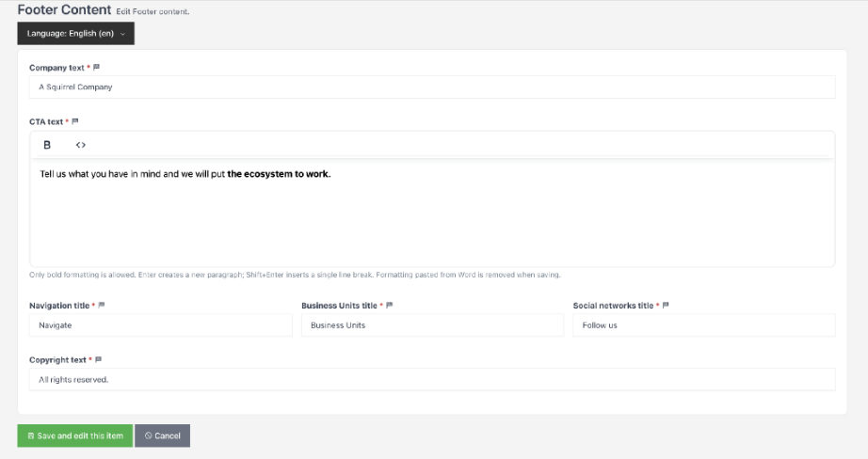Viewport: 868px width, 459px height.
Task: Focus the Copyright text field
Action: click(x=432, y=379)
